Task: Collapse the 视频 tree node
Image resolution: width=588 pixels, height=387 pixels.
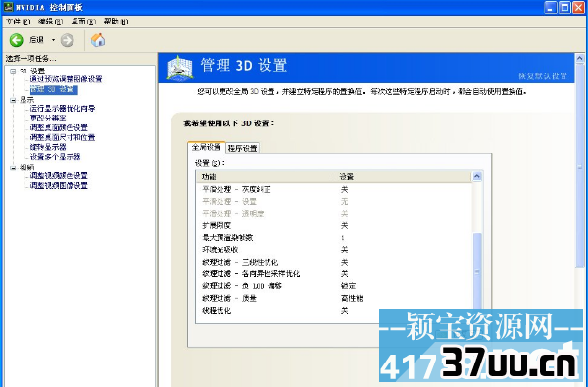Action: click(13, 168)
